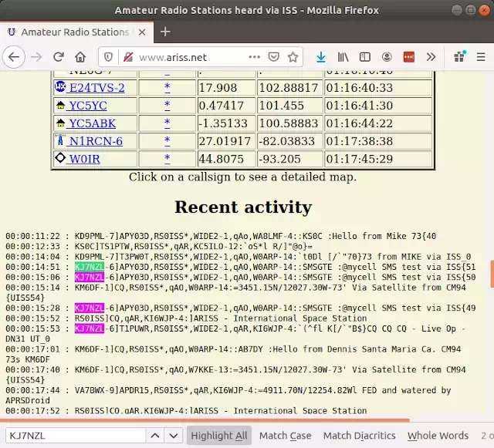Enable Whole Words search option
This screenshot has width=494, height=448.
click(x=438, y=436)
